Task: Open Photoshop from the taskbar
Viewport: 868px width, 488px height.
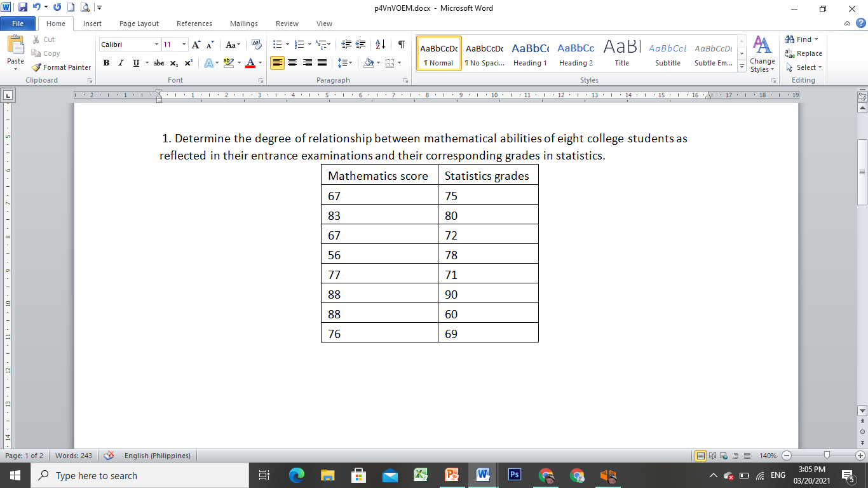Action: click(x=514, y=475)
